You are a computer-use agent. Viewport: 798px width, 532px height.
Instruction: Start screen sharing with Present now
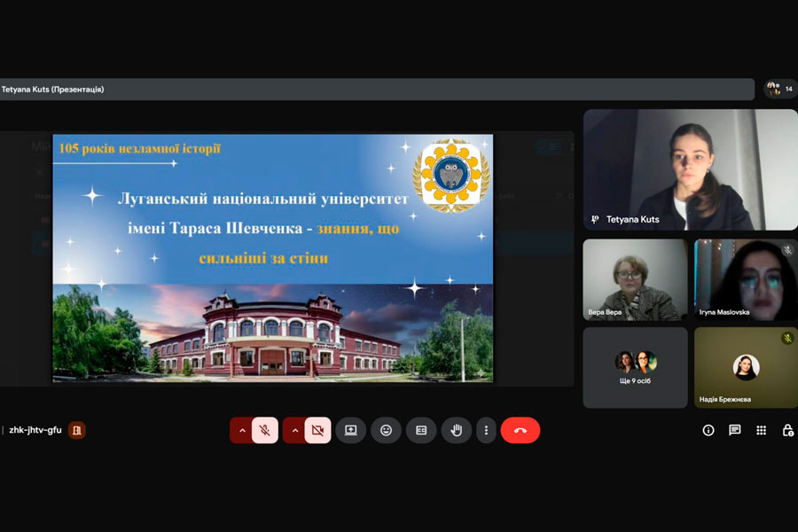pyautogui.click(x=350, y=430)
